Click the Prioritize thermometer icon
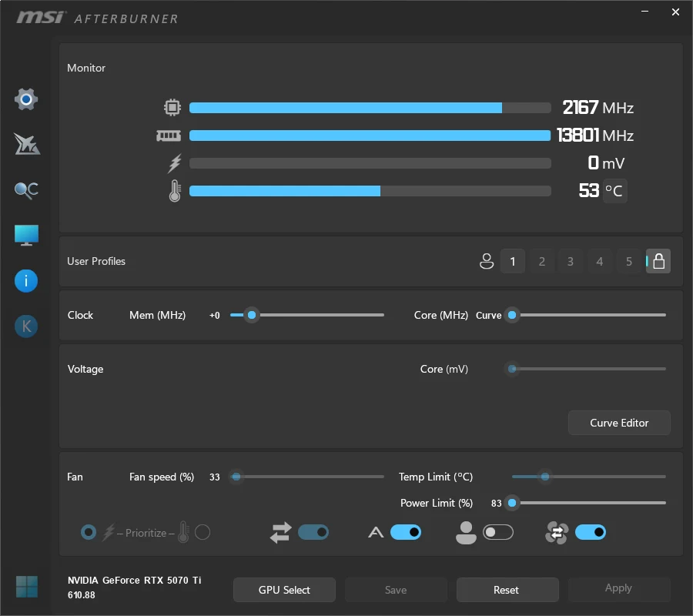 tap(183, 532)
